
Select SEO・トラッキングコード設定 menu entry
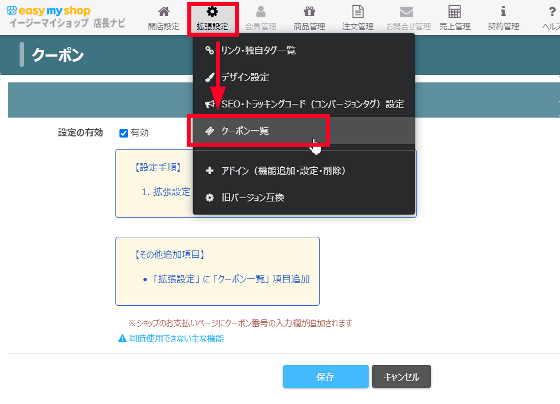click(x=304, y=104)
